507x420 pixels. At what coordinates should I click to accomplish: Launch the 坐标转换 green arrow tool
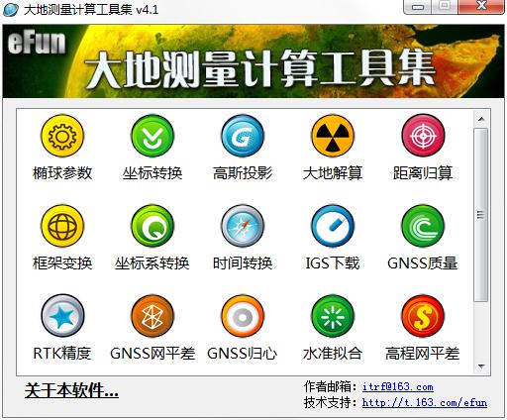[x=152, y=136]
